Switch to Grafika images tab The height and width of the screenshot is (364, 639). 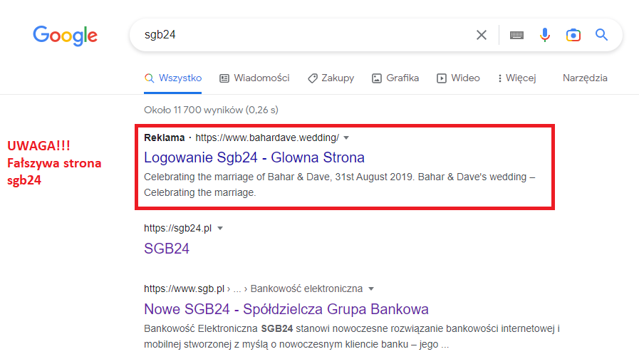[x=395, y=78]
